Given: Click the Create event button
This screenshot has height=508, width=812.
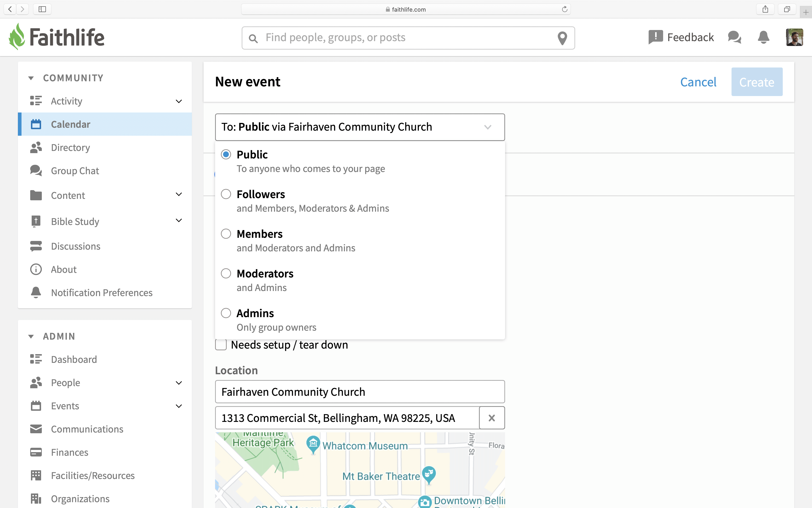Looking at the screenshot, I should pyautogui.click(x=757, y=82).
